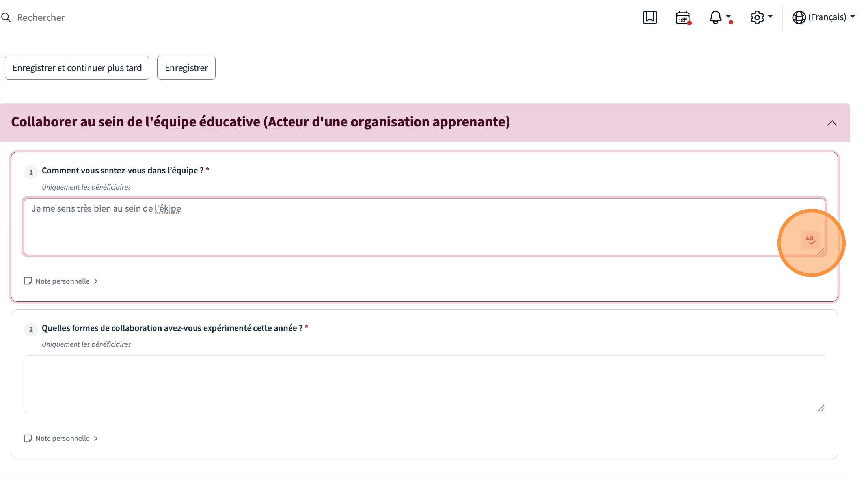Open the bookmark icon in header
868x485 pixels.
pos(650,17)
